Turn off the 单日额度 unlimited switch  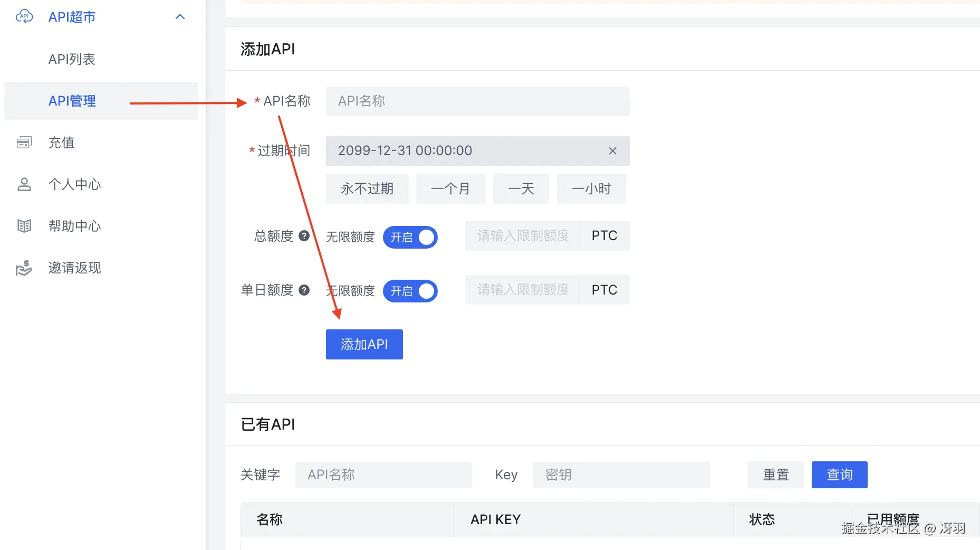coord(410,291)
